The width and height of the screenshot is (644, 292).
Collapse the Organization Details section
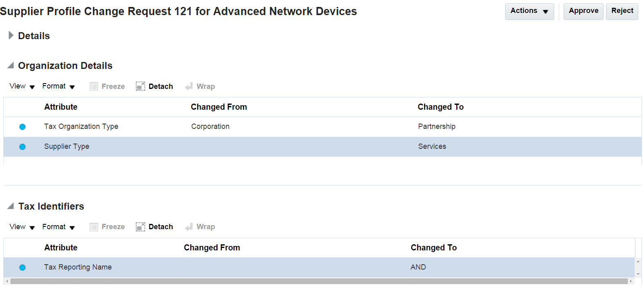coord(11,65)
